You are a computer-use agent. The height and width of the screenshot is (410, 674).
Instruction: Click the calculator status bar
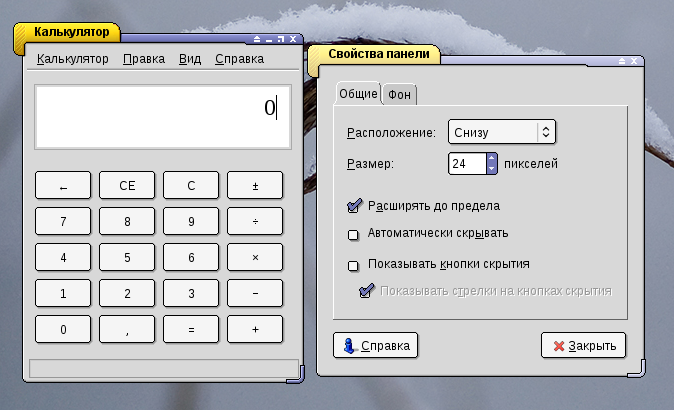point(164,368)
